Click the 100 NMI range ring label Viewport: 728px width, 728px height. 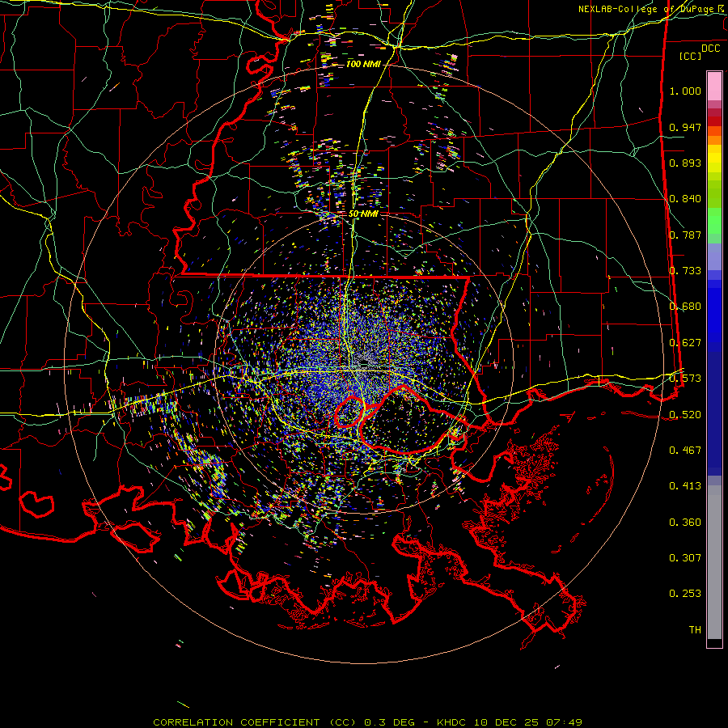[x=363, y=64]
